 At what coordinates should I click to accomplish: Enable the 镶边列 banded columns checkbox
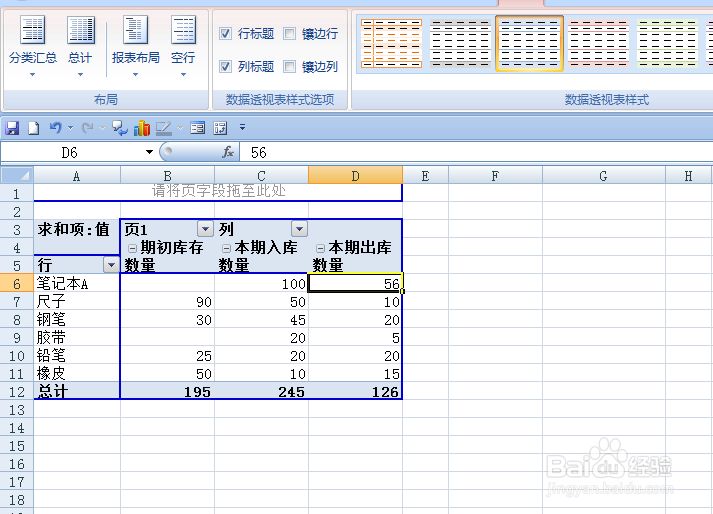[x=289, y=67]
